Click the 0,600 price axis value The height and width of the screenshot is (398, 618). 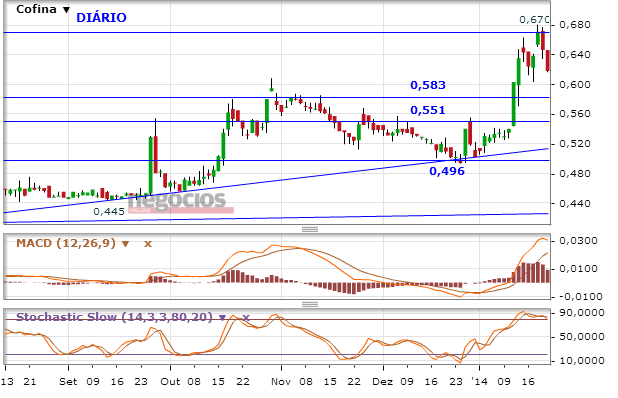(575, 84)
